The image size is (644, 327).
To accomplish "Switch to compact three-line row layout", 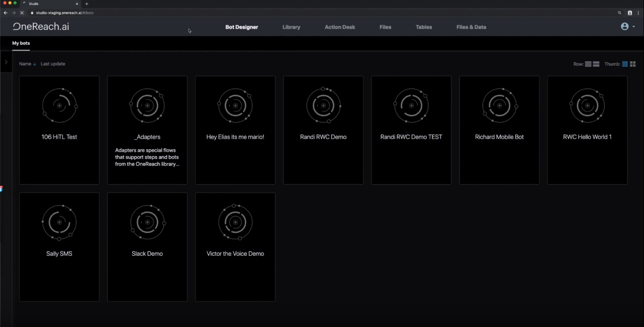I will tap(588, 64).
